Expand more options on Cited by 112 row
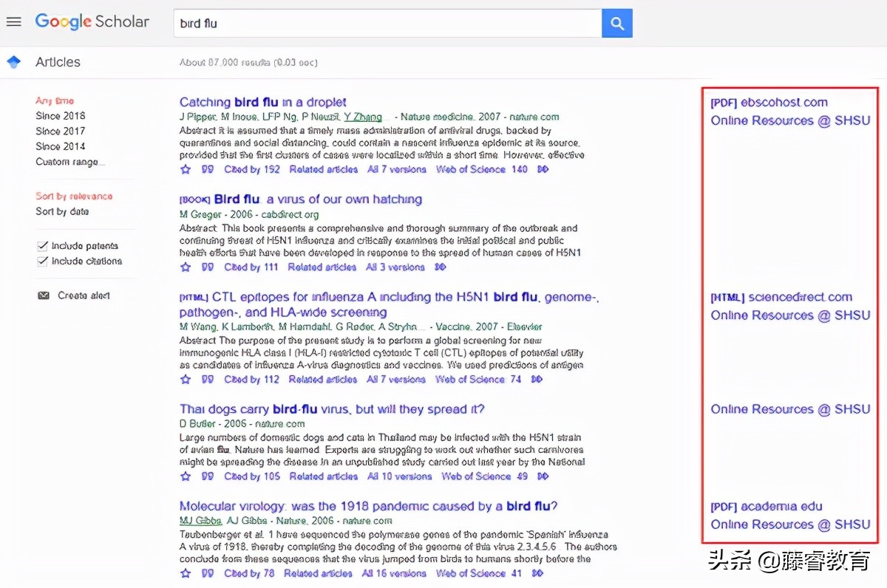 point(537,379)
